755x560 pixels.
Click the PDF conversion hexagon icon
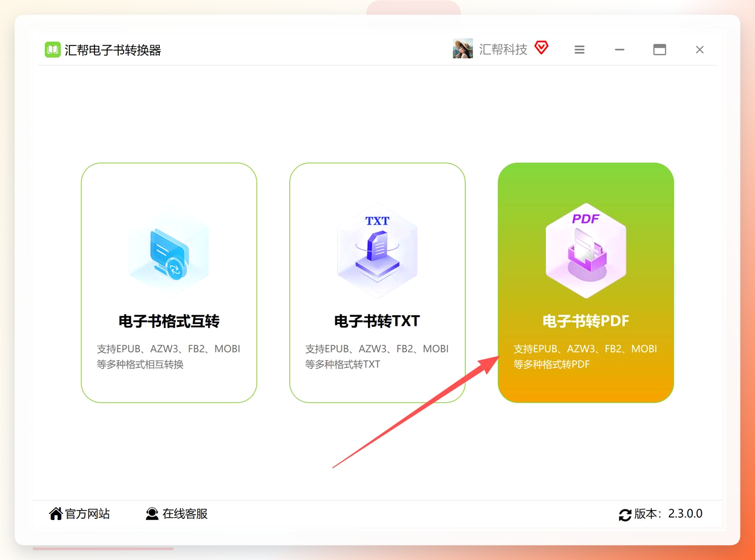pos(586,251)
